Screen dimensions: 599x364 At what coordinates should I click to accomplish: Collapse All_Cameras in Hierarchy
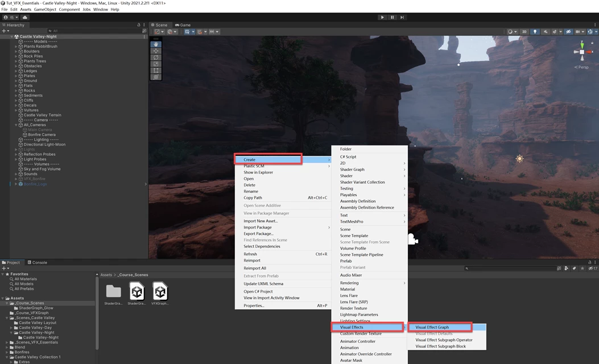[x=16, y=125]
